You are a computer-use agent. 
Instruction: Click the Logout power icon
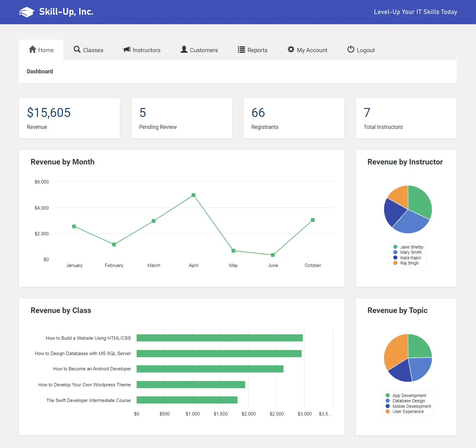click(x=351, y=49)
